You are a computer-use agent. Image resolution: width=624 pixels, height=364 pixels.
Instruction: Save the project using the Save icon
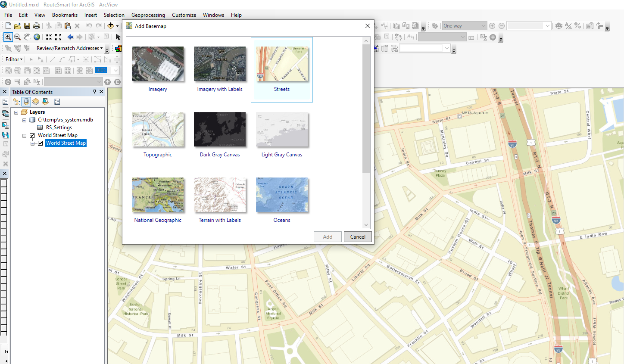(x=27, y=25)
